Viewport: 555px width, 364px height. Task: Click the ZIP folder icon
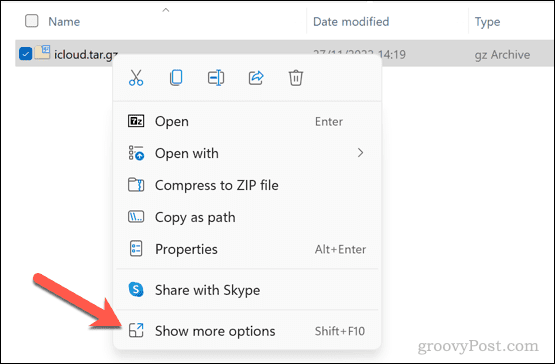click(136, 185)
